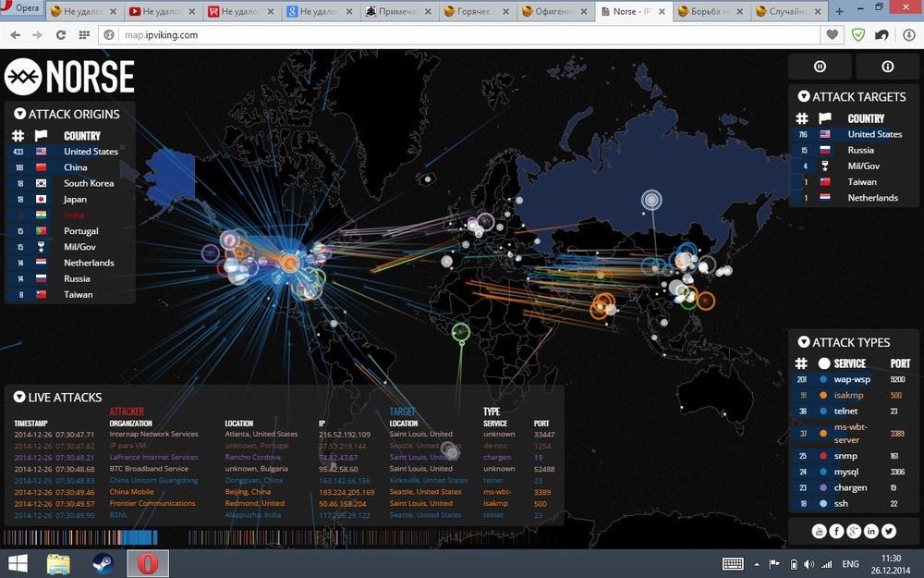Select Portugal origin row
Screen dimensions: 924x578
(x=71, y=231)
